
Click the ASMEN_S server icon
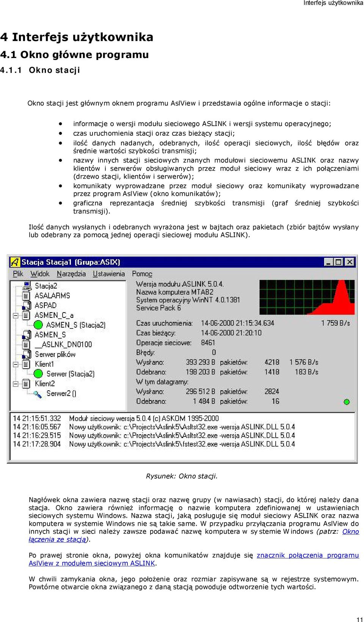pyautogui.click(x=27, y=335)
